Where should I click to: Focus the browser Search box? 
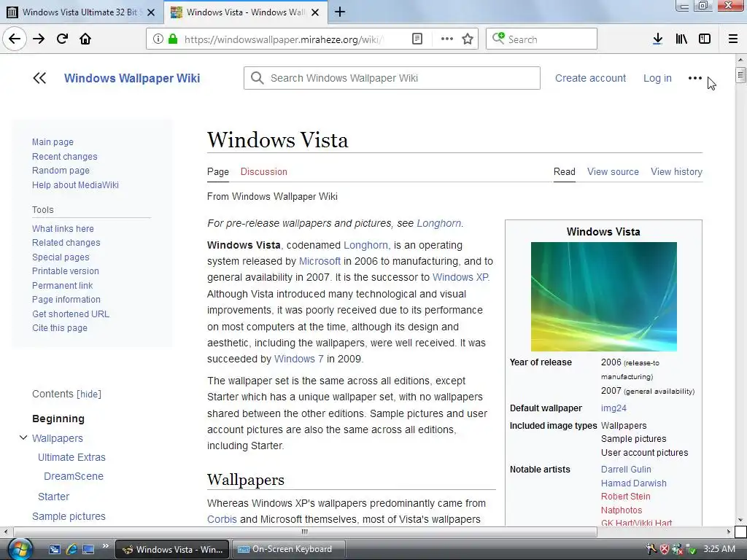(542, 39)
